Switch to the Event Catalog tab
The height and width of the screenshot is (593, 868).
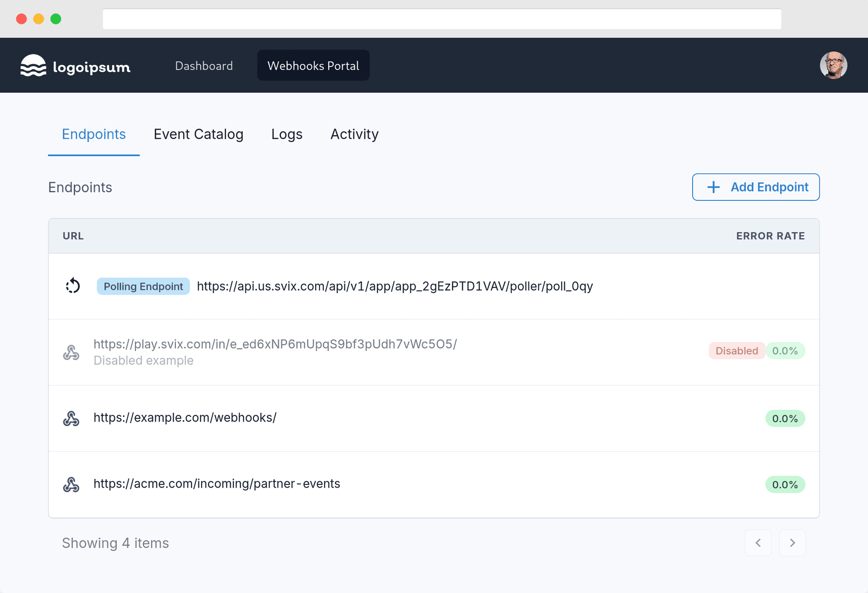click(198, 134)
